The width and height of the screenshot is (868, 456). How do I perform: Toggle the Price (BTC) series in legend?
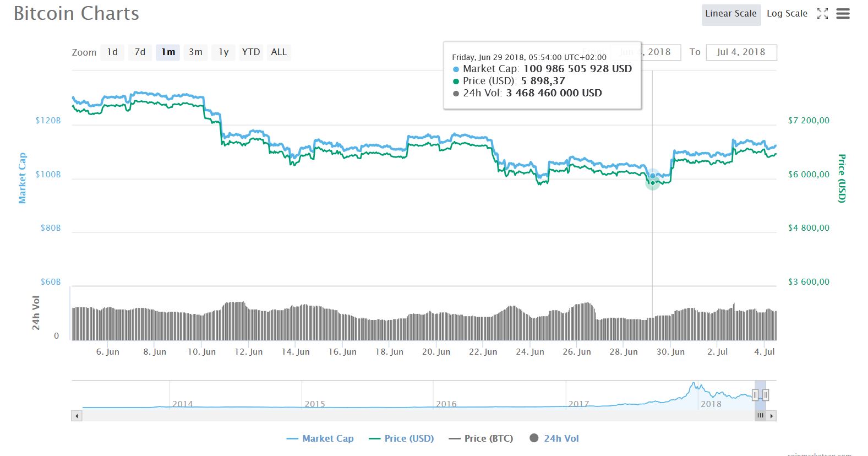click(481, 438)
